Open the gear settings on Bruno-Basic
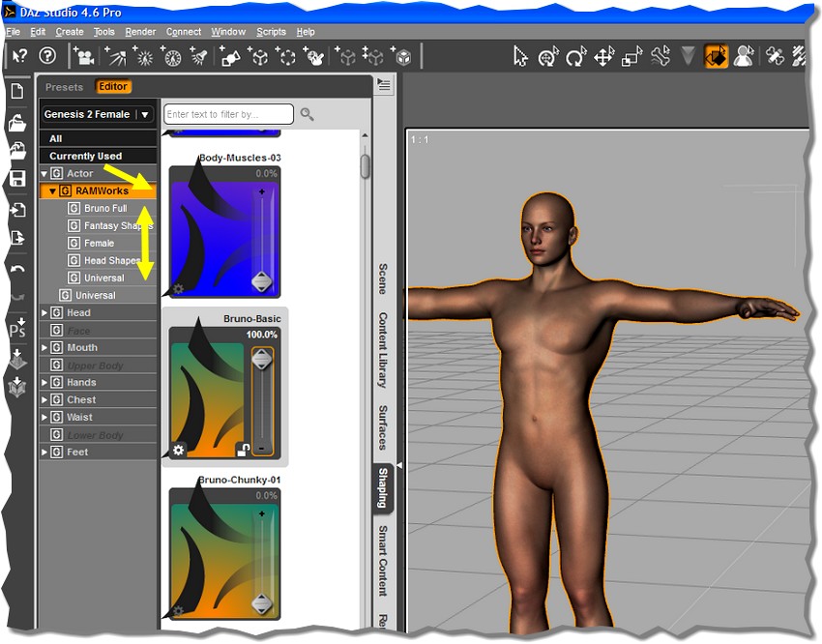The width and height of the screenshot is (822, 644). (x=178, y=450)
